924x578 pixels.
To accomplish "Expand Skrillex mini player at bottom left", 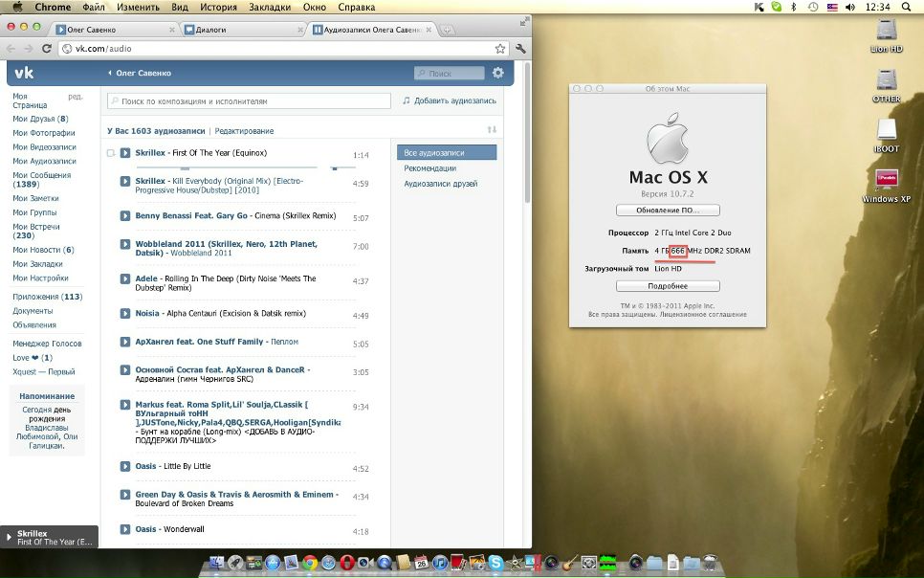I will 49,537.
